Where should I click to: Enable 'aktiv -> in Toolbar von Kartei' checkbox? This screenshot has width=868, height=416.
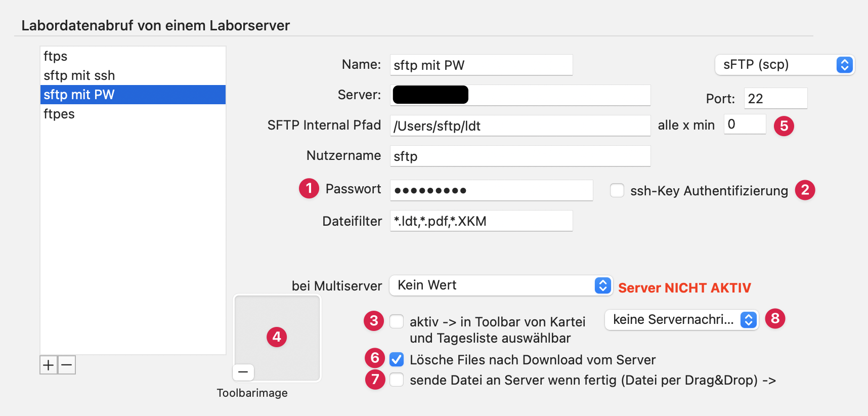(397, 321)
